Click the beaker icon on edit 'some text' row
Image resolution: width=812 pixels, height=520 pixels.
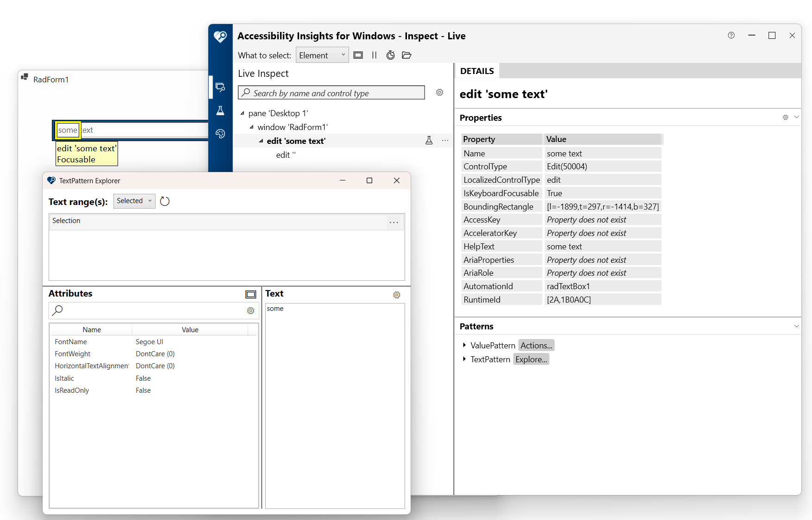429,140
